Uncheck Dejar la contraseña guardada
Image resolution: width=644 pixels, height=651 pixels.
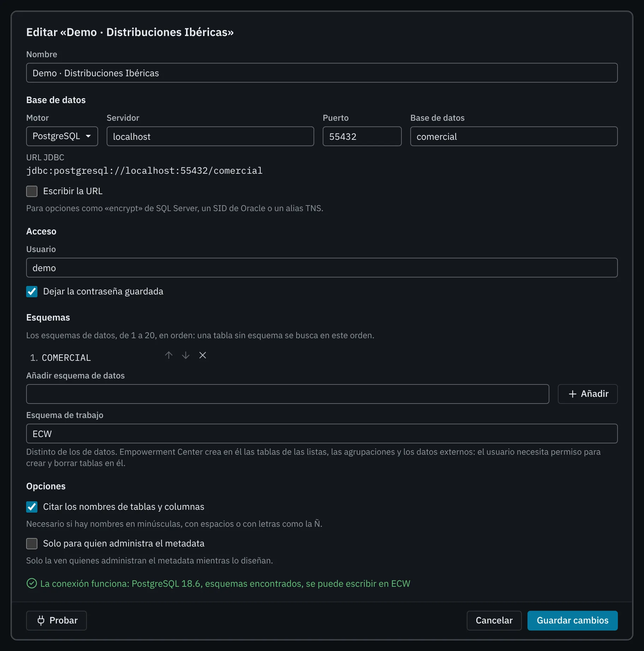point(32,292)
